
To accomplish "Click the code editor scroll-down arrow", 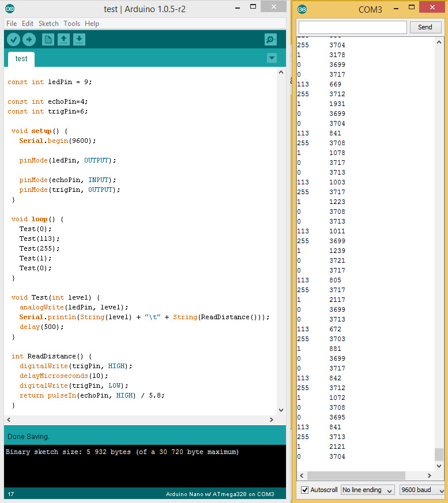I will pyautogui.click(x=281, y=410).
